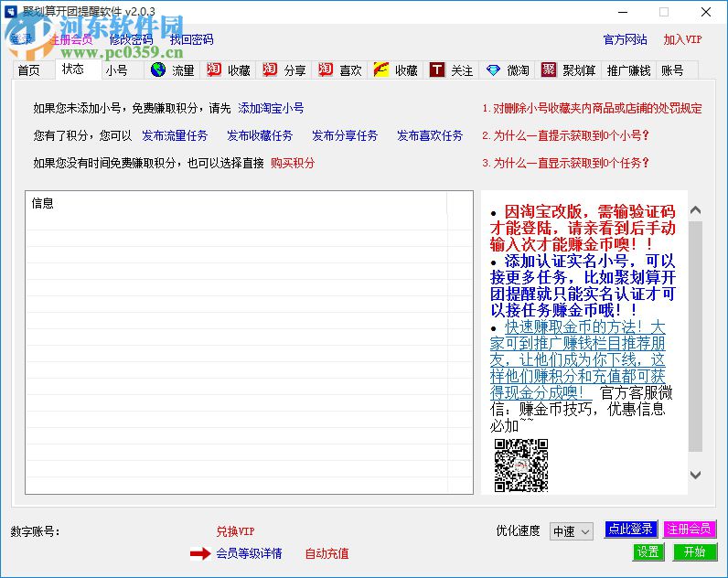The image size is (728, 578).
Task: Click the 注册会员 link in the top bar
Action: [71, 39]
